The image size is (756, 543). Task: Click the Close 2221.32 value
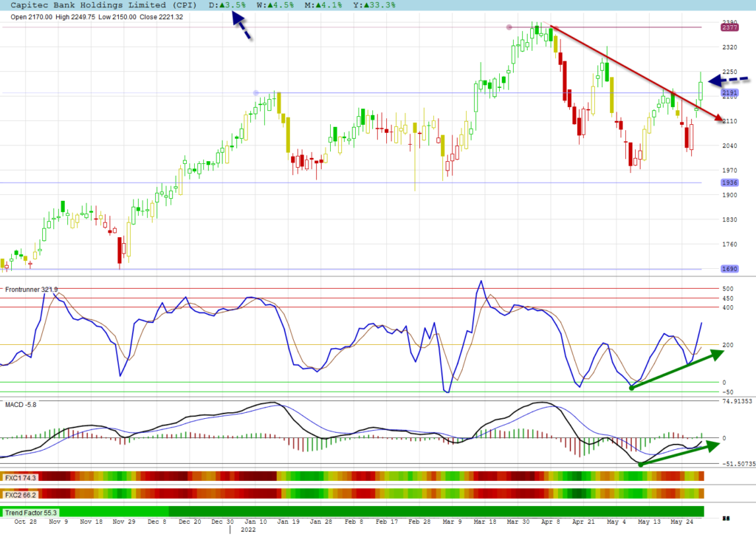click(162, 17)
